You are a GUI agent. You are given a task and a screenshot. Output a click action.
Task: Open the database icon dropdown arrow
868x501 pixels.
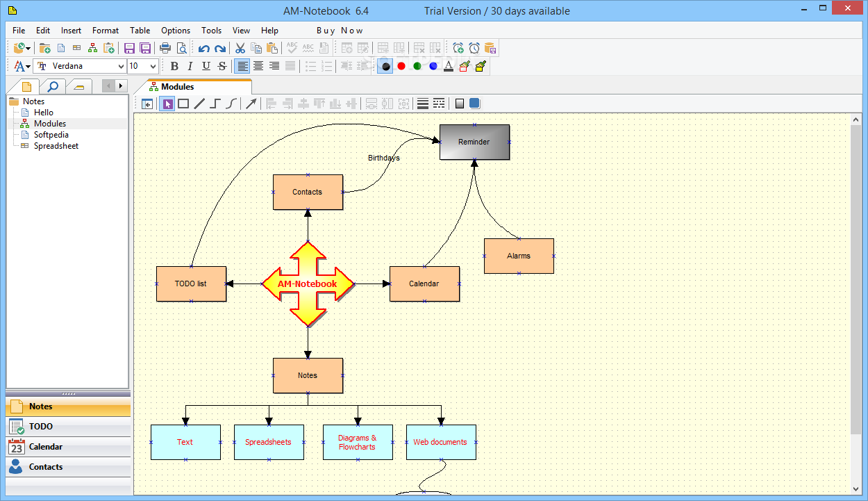[28, 48]
